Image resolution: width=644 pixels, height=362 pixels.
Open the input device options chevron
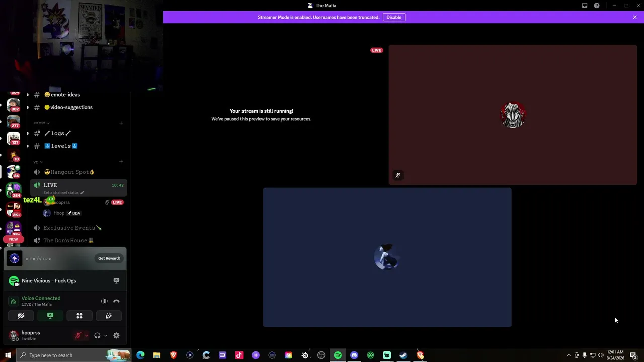coord(86,336)
